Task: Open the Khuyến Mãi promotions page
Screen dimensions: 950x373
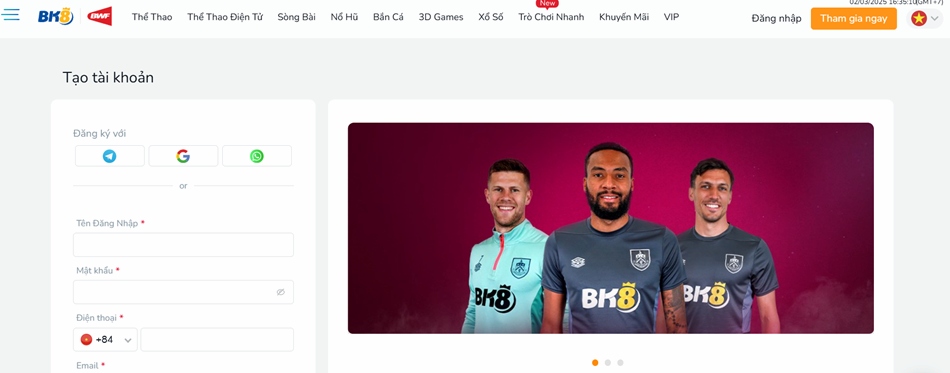Action: tap(623, 17)
